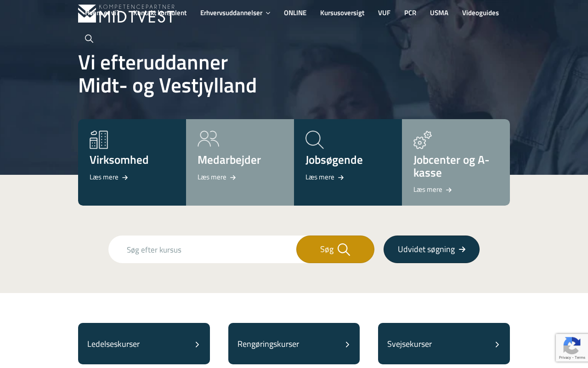Select the Videoguides menu item
588x368 pixels.
pyautogui.click(x=480, y=13)
